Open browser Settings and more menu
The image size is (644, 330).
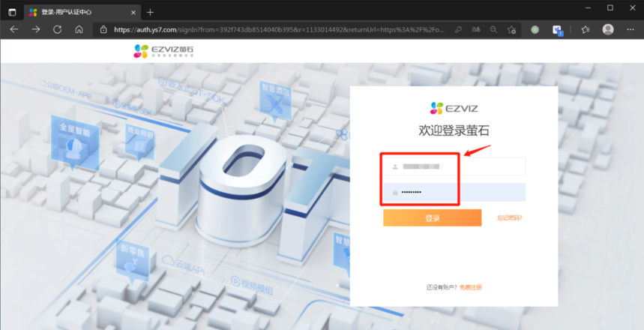point(631,29)
